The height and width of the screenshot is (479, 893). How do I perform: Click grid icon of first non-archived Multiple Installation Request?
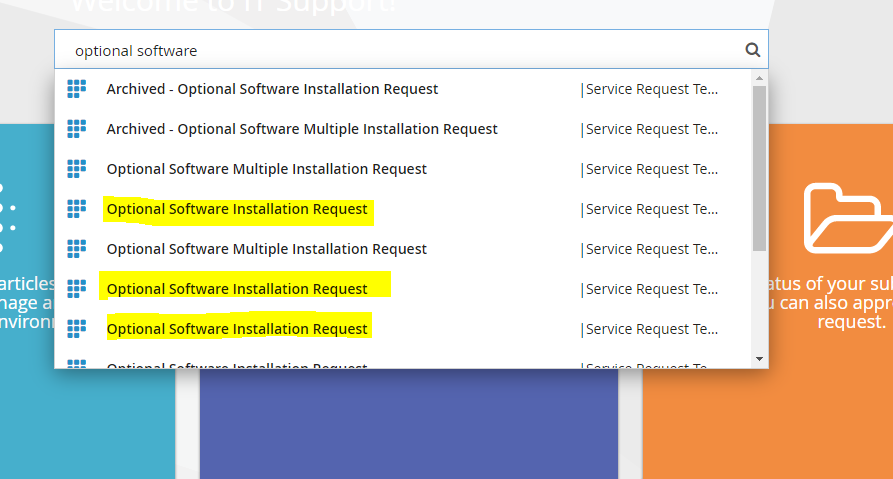coord(77,169)
